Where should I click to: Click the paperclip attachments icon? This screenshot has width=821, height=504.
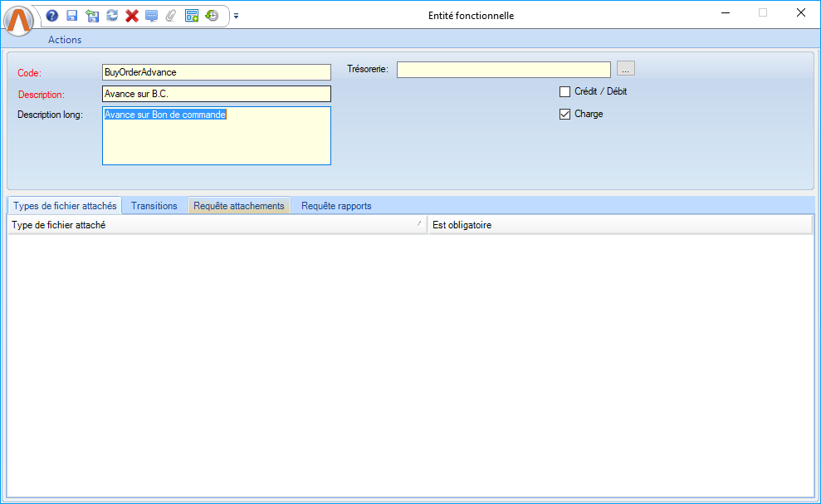[171, 15]
